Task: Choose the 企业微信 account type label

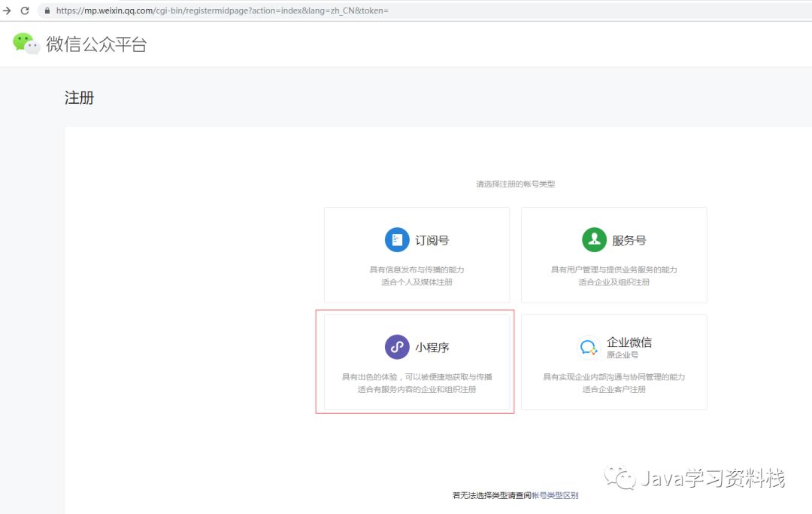Action: tap(629, 342)
